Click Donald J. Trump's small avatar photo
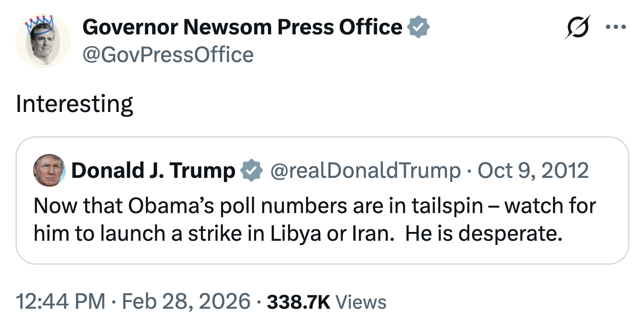The width and height of the screenshot is (644, 328). (x=49, y=170)
